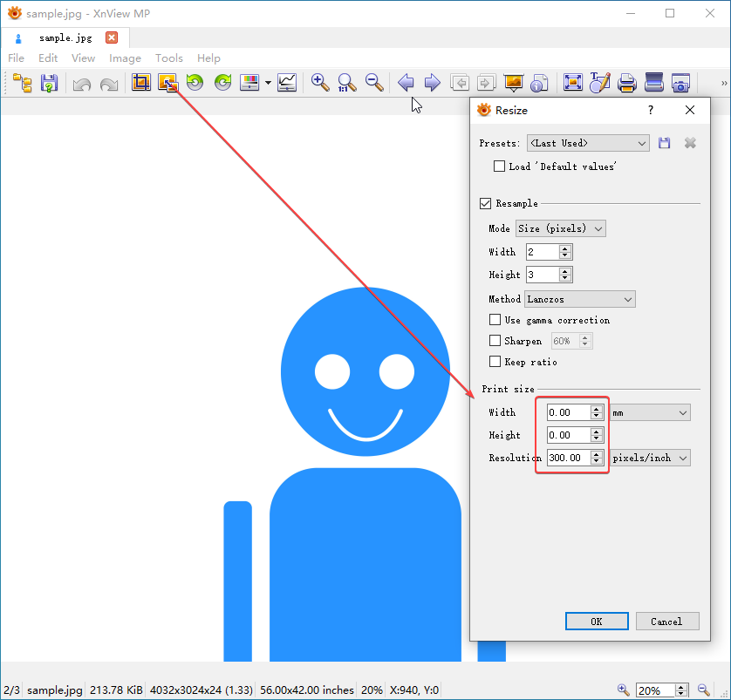Select the Crop tool icon

click(140, 83)
